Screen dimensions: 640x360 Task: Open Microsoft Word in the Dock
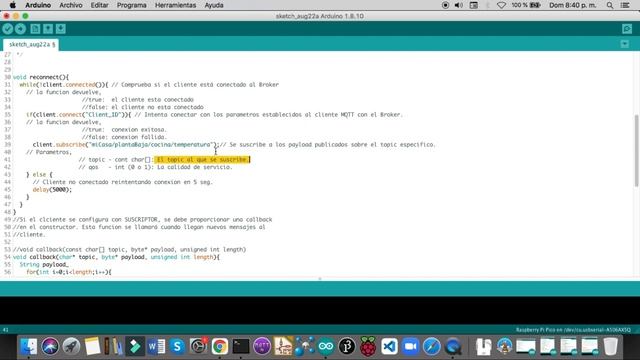coord(156,347)
